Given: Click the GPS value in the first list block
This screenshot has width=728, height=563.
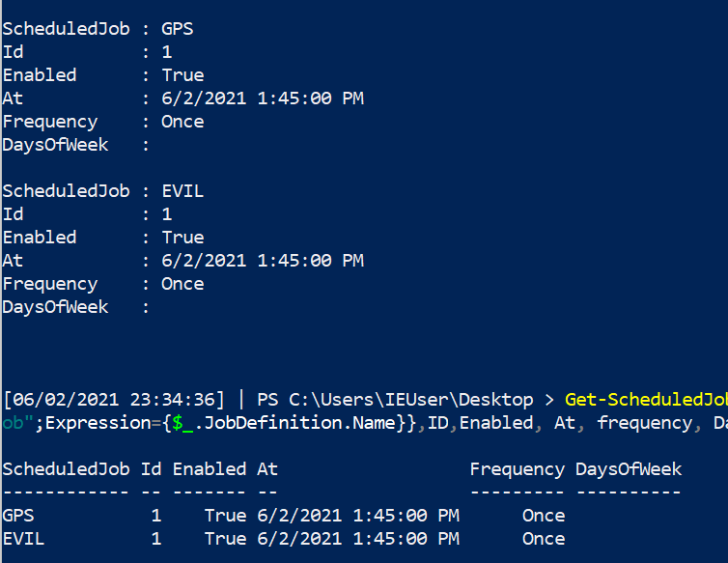Looking at the screenshot, I should [x=178, y=29].
